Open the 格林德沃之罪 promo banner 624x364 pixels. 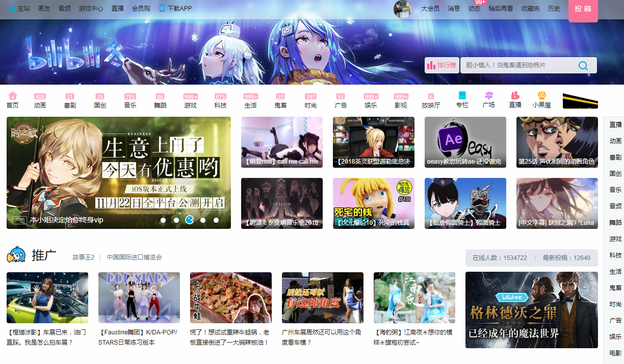pyautogui.click(x=532, y=310)
